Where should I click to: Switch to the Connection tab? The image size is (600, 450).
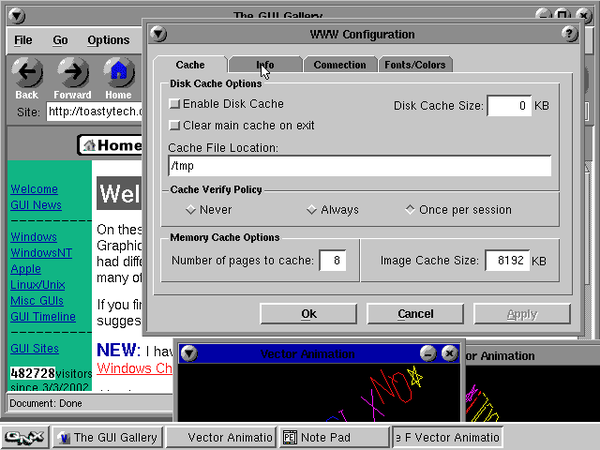[x=339, y=65]
